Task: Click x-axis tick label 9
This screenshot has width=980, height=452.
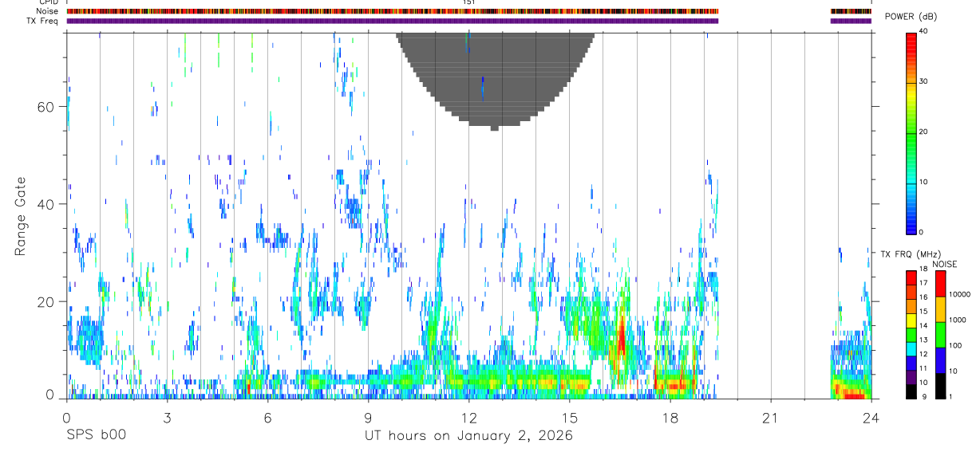Action: [368, 417]
